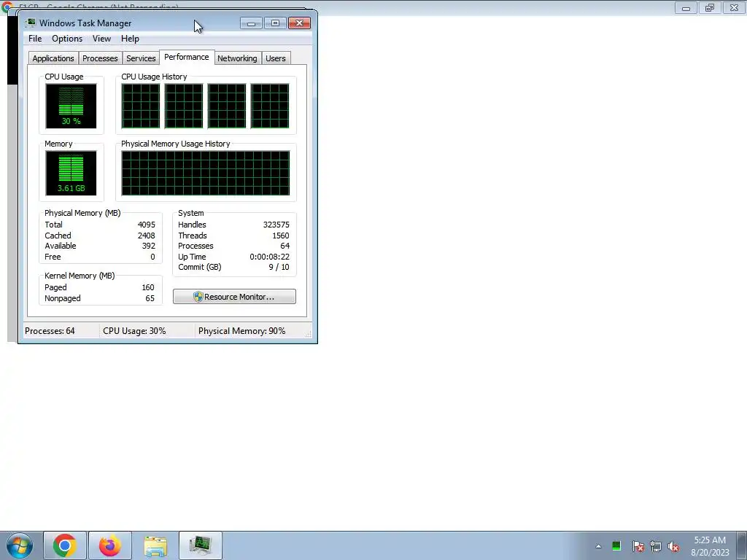The image size is (747, 560).
Task: Click the Chrome icon in the background title bar
Action: 7,7
